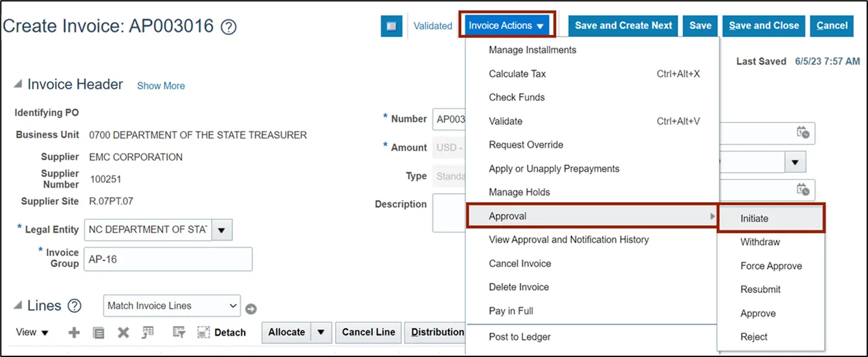The height and width of the screenshot is (357, 868).
Task: Click the help icon next to Lines
Action: (x=74, y=306)
